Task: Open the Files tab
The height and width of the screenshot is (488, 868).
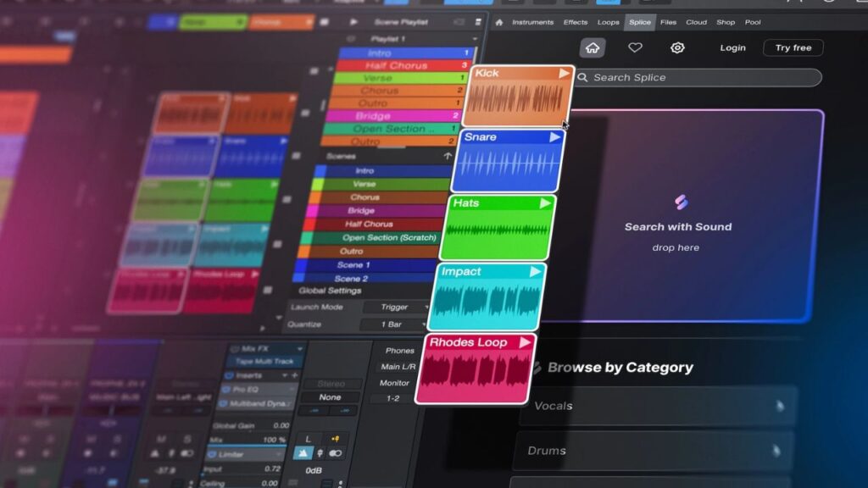Action: [x=668, y=22]
